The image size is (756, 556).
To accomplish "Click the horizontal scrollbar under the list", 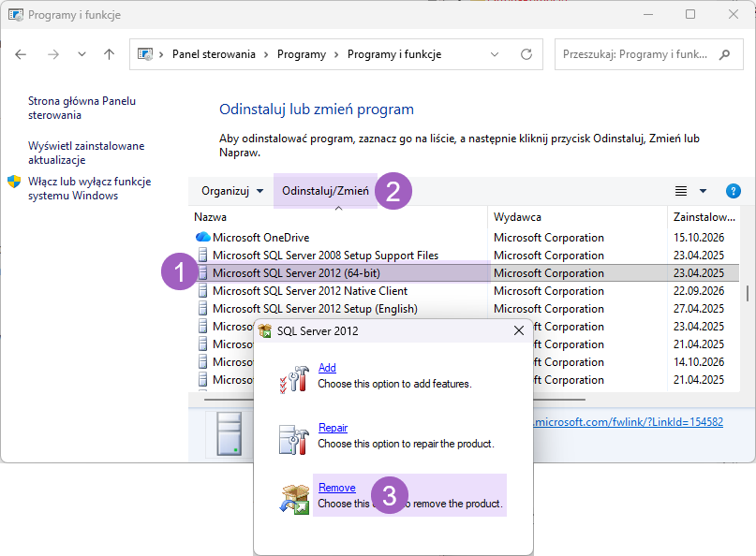I will 559,400.
